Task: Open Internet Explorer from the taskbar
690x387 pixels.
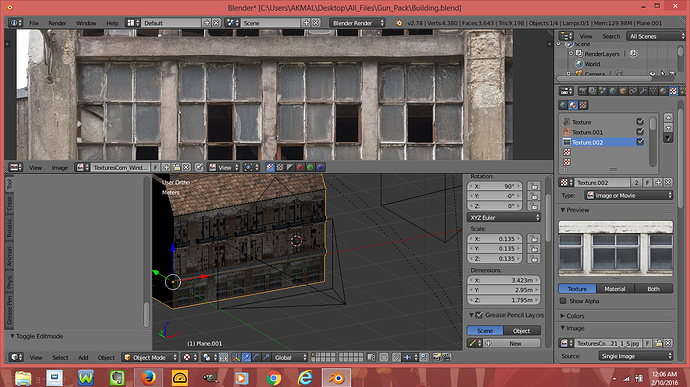Action: [x=305, y=378]
